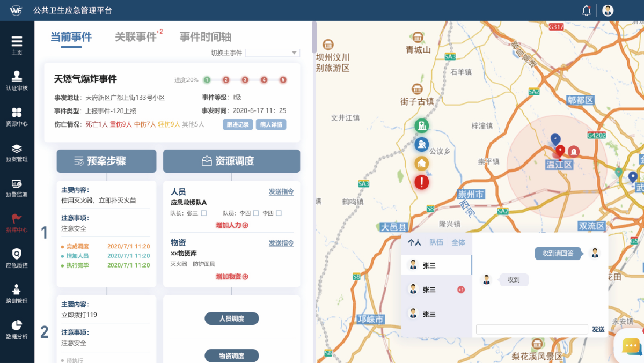
Task: Open the user avatar in the header
Action: (x=608, y=11)
